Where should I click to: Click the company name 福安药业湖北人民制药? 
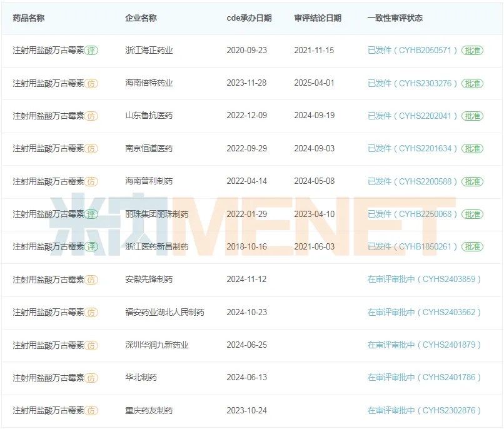coord(165,313)
